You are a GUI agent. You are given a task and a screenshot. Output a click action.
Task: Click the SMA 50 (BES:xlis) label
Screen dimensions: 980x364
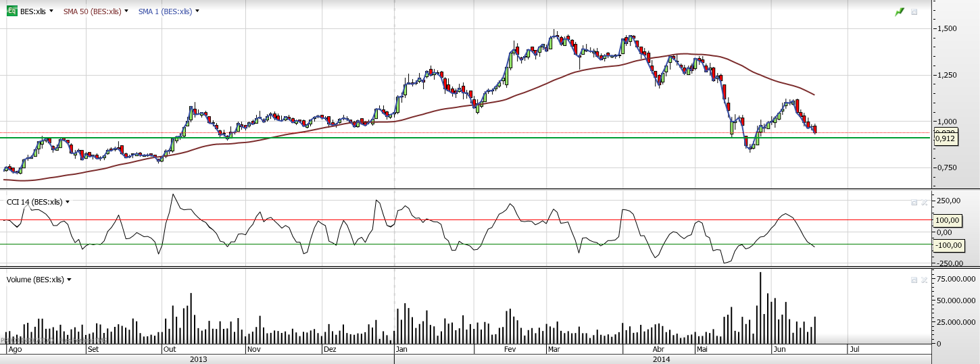(93, 11)
